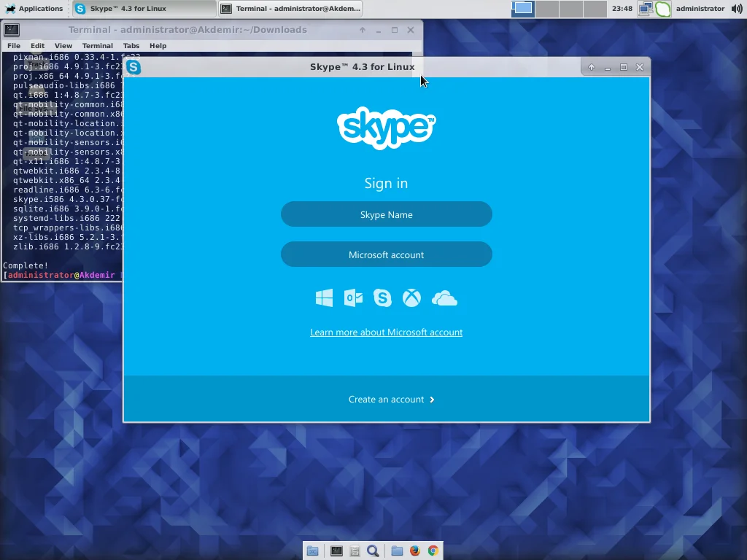This screenshot has width=747, height=560.
Task: Switch to fourth workspace in pager
Action: tap(595, 9)
